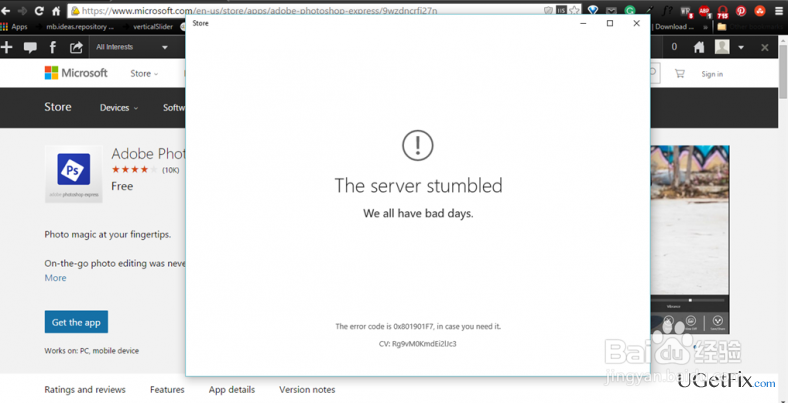The width and height of the screenshot is (788, 404).
Task: Go back with the browser back arrow
Action: 6,11
